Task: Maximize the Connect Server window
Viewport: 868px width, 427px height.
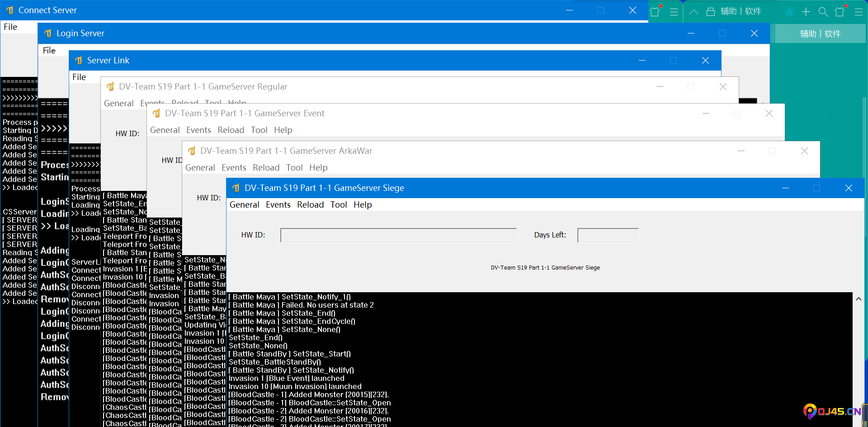Action: [600, 10]
